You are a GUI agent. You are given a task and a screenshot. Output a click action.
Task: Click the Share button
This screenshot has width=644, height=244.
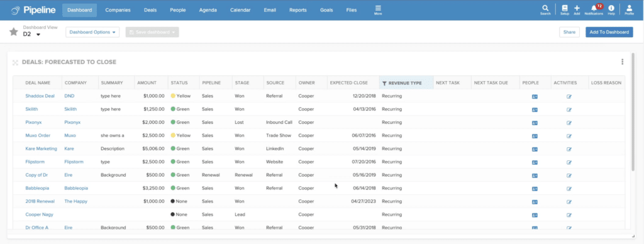click(569, 32)
